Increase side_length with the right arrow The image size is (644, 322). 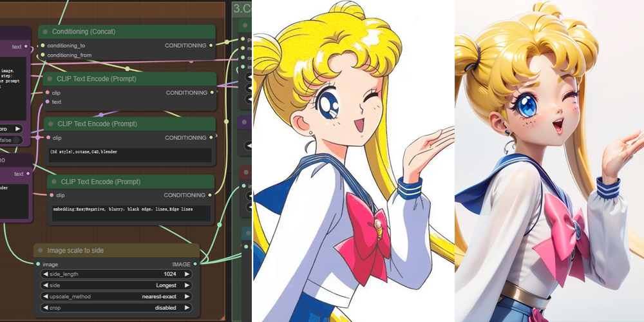[187, 274]
